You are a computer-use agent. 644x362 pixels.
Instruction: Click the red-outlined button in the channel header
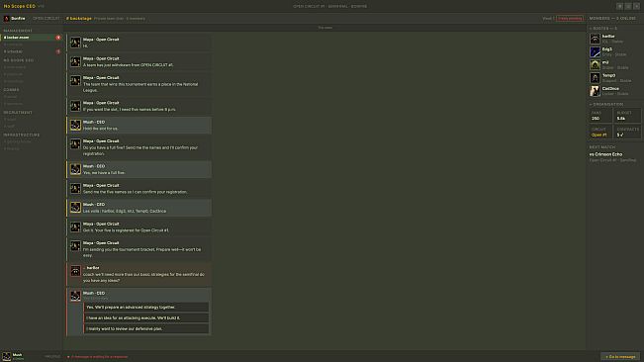click(570, 19)
